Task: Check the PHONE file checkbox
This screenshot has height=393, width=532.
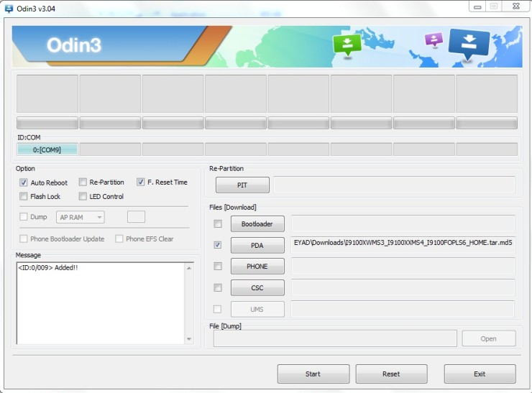Action: [x=218, y=266]
